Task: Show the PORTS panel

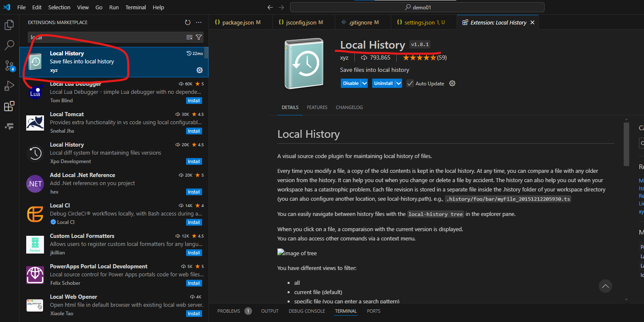Action: [x=374, y=311]
